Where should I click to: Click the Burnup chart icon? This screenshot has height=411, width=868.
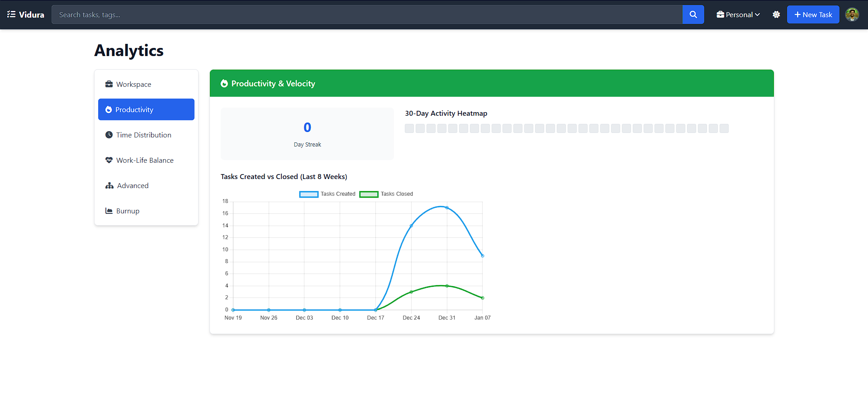pos(109,211)
